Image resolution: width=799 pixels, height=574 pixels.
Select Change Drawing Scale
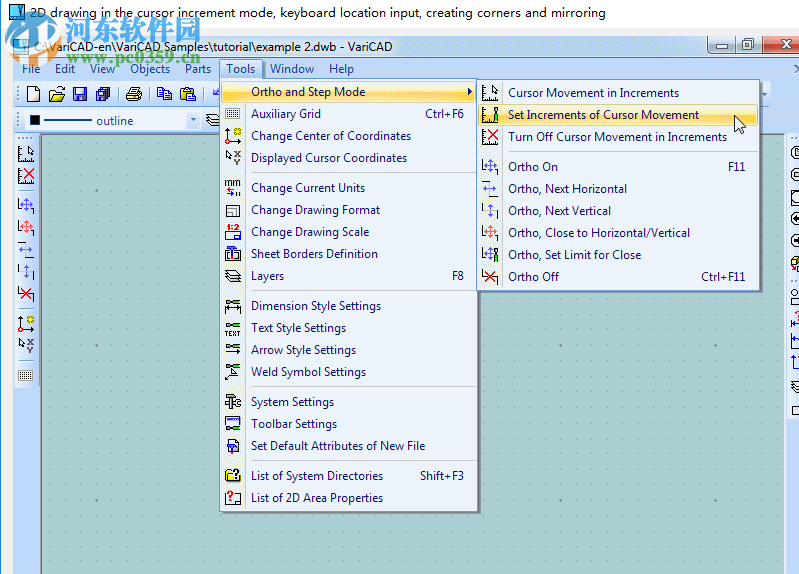349,231
